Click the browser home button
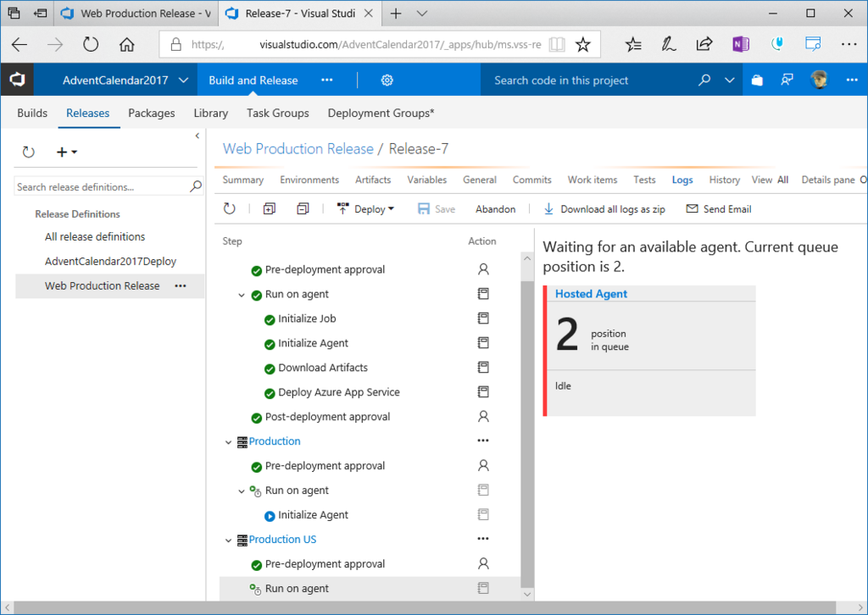This screenshot has width=868, height=615. pyautogui.click(x=127, y=44)
